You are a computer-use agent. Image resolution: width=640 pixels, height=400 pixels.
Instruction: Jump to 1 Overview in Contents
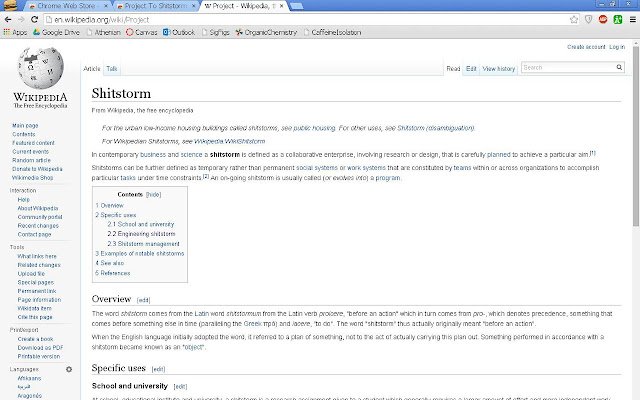109,205
